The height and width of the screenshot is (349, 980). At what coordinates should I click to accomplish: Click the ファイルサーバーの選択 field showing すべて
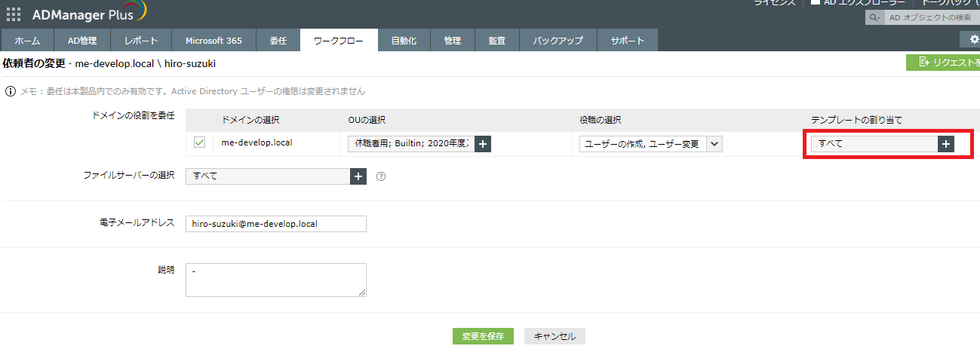(267, 176)
